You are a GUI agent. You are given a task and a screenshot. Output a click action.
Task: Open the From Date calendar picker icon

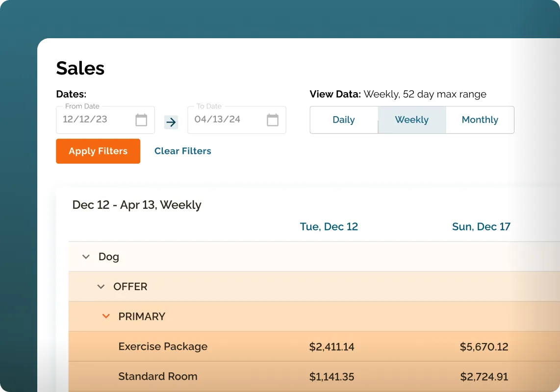[x=141, y=120]
